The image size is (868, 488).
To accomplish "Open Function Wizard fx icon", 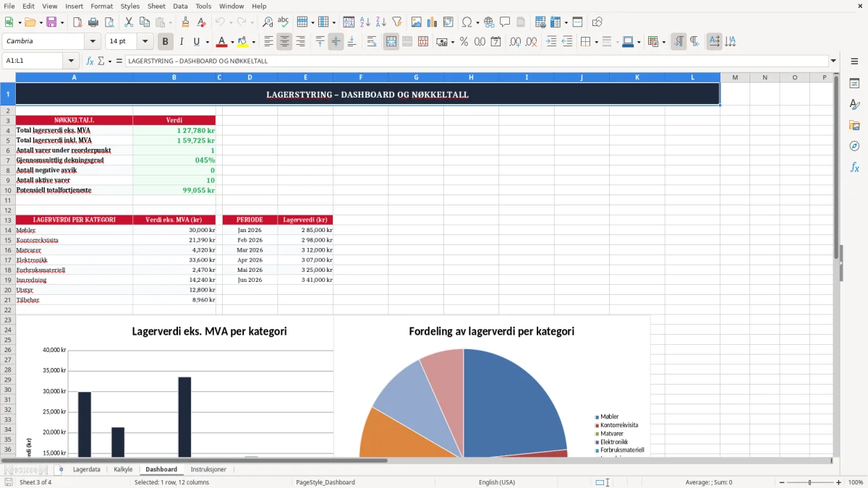I will click(x=90, y=61).
